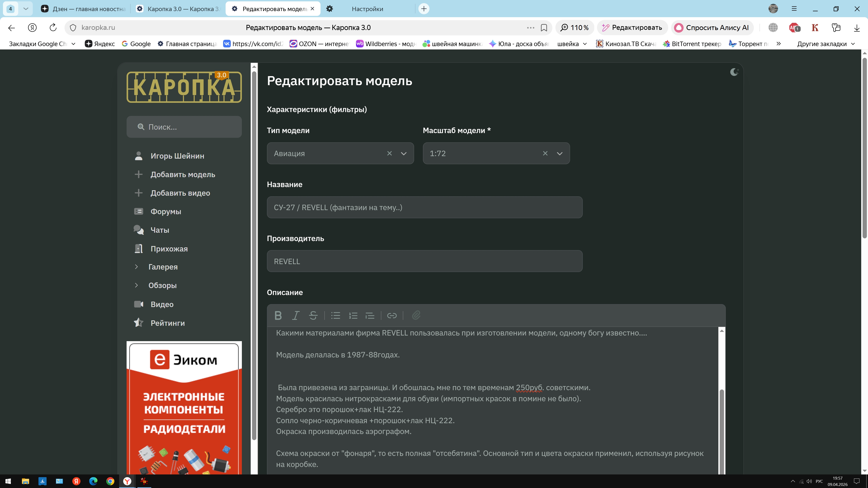The width and height of the screenshot is (868, 488).
Task: Open the Тип модели dropdown
Action: (403, 154)
